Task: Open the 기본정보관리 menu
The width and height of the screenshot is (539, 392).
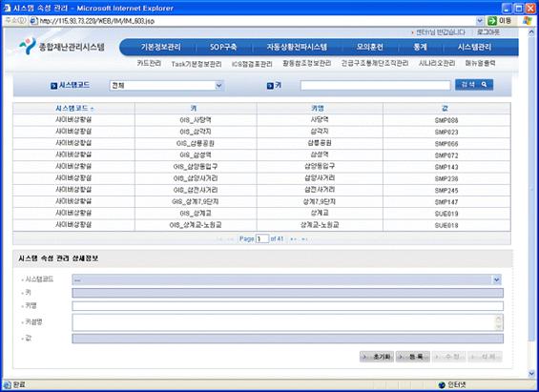Action: [x=160, y=47]
